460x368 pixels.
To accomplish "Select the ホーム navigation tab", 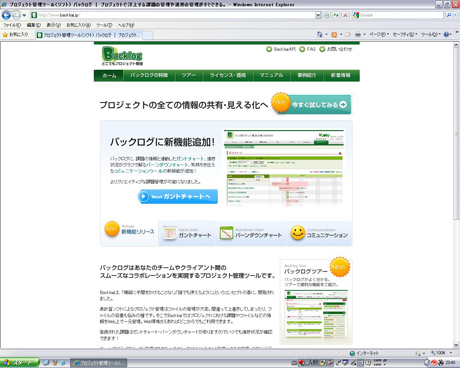I will click(109, 75).
